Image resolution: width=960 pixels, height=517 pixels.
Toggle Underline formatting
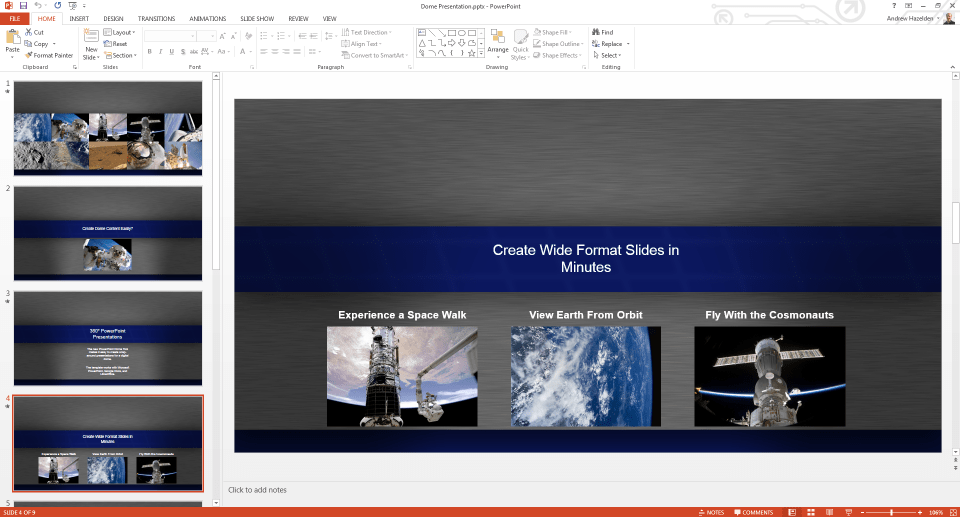point(171,51)
